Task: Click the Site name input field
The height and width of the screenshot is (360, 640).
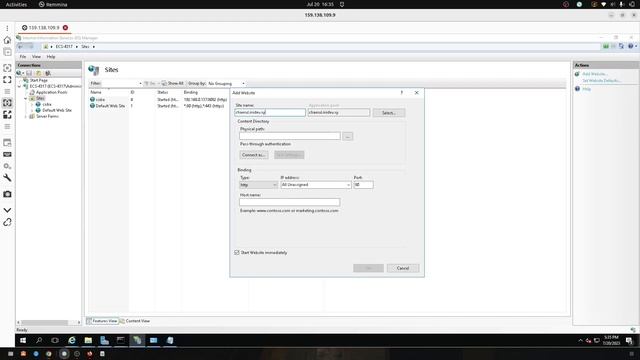Action: [x=270, y=112]
